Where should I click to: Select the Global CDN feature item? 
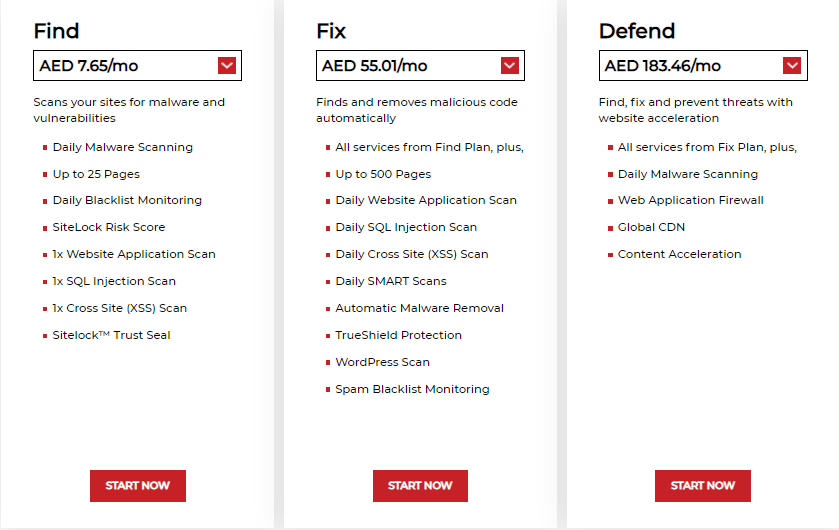(651, 227)
